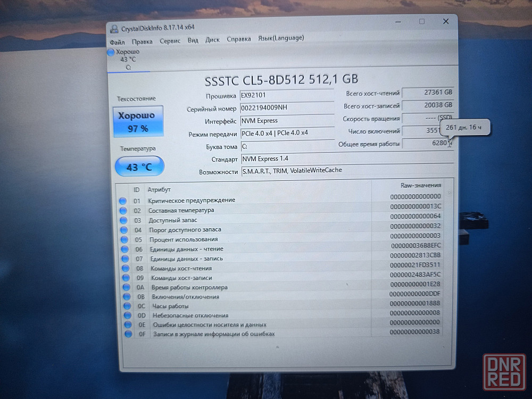Click the Стандарт field NVM Express 1.4
The image size is (532, 399).
[347, 159]
